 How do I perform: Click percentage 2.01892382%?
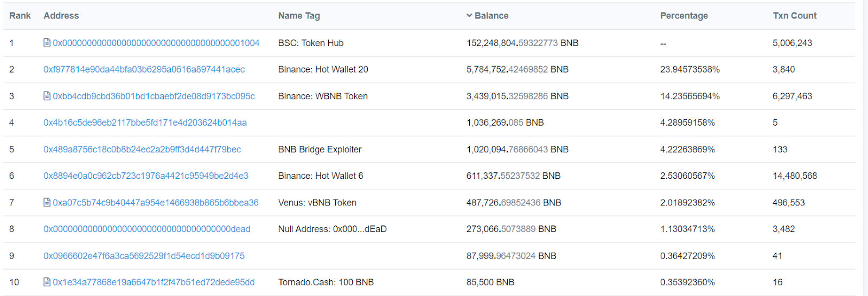click(687, 202)
